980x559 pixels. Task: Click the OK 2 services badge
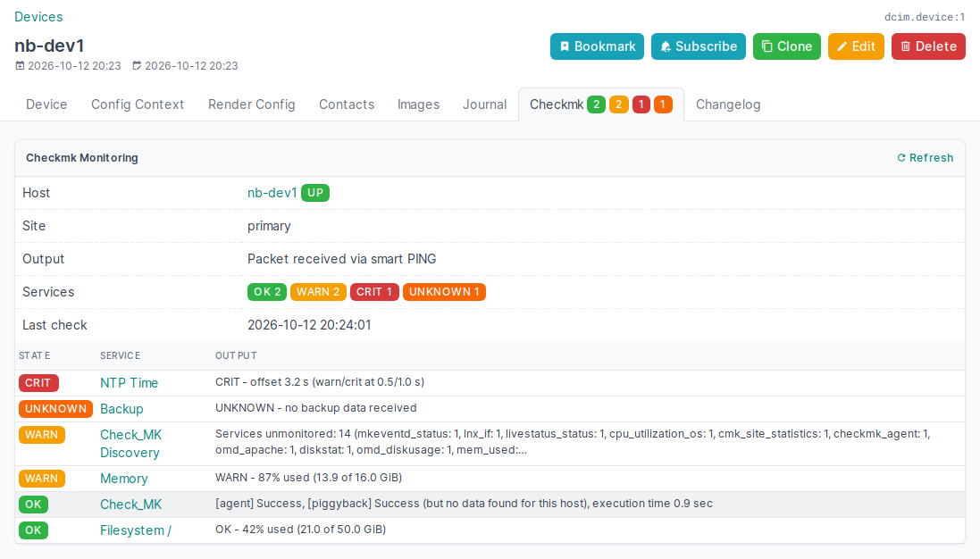point(267,292)
